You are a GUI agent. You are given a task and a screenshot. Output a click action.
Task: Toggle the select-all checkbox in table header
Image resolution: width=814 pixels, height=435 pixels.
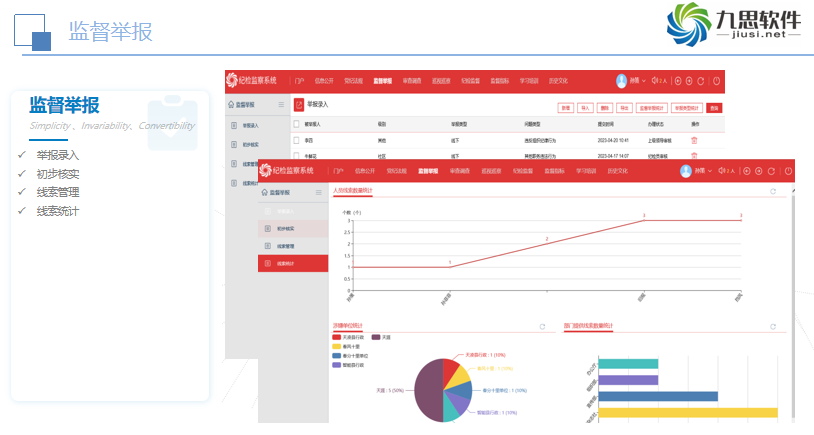297,125
